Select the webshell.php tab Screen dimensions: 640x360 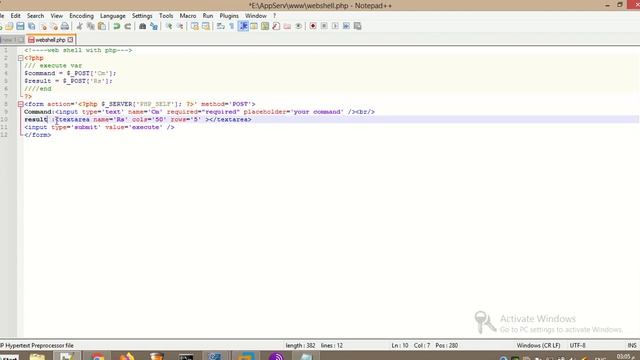click(x=51, y=40)
